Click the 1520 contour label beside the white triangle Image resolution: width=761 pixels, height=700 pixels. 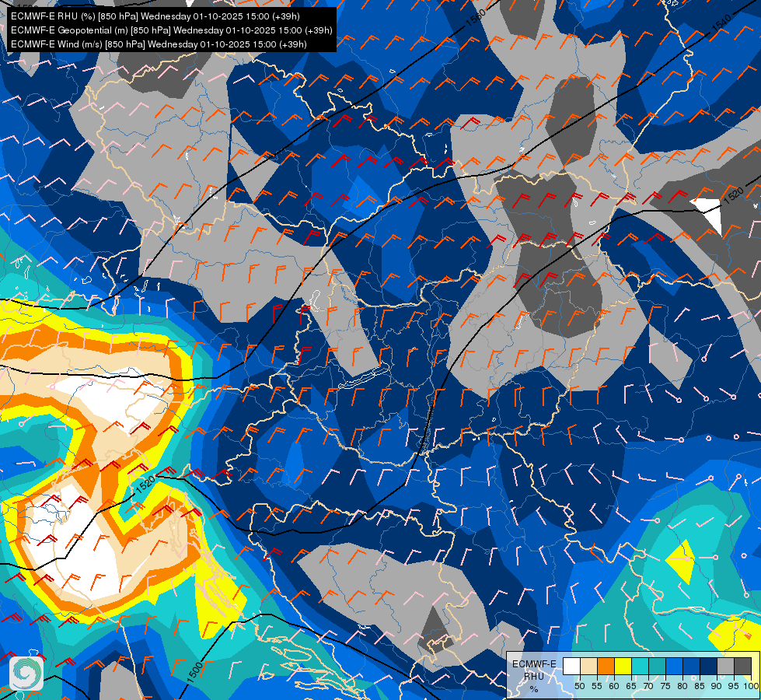pos(733,195)
